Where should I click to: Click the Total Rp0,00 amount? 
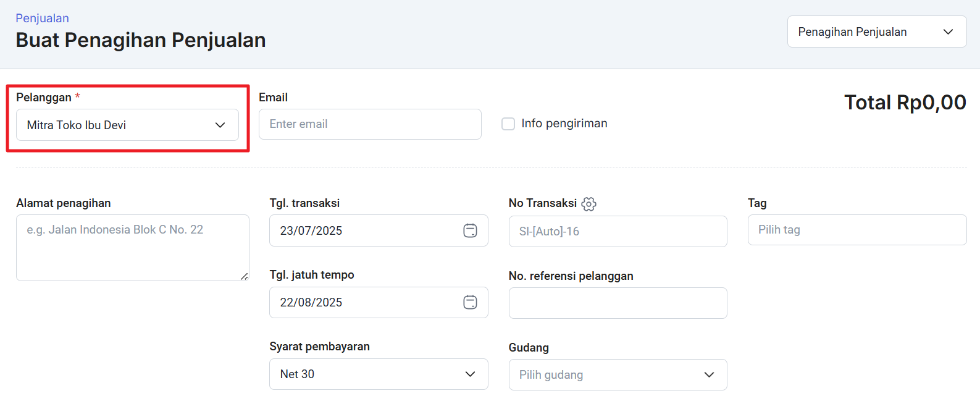click(x=905, y=103)
